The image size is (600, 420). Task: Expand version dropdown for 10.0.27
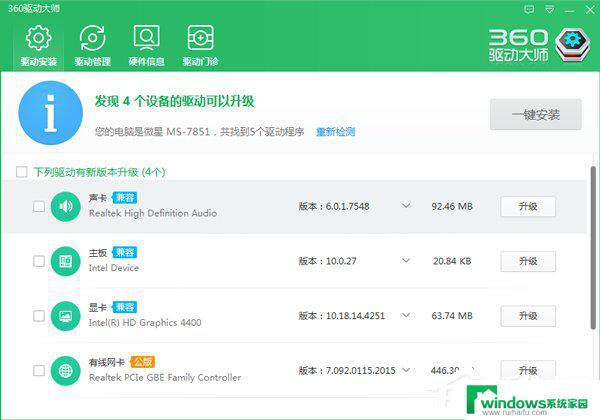(x=406, y=260)
